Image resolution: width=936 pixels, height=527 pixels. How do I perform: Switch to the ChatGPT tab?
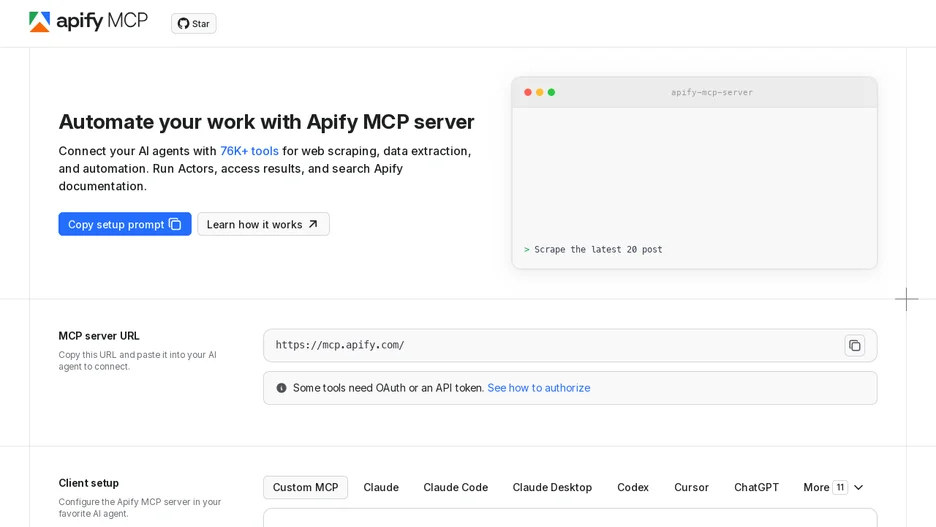pos(756,488)
